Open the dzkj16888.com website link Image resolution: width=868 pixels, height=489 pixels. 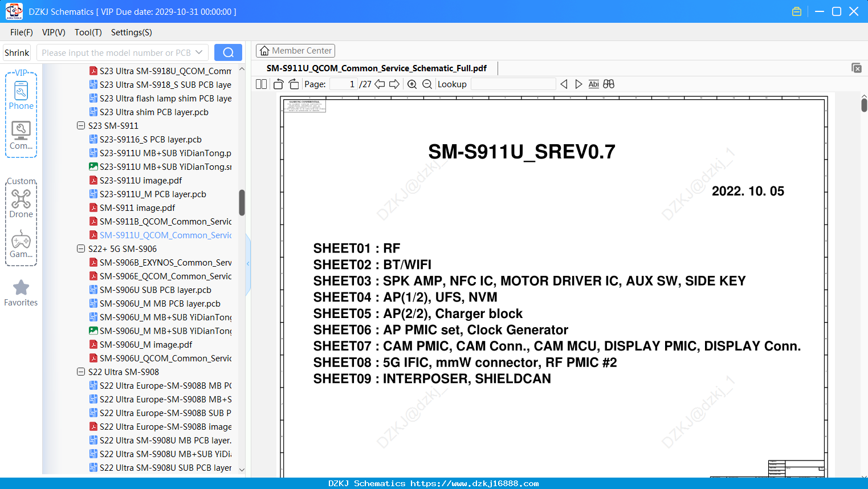click(475, 483)
